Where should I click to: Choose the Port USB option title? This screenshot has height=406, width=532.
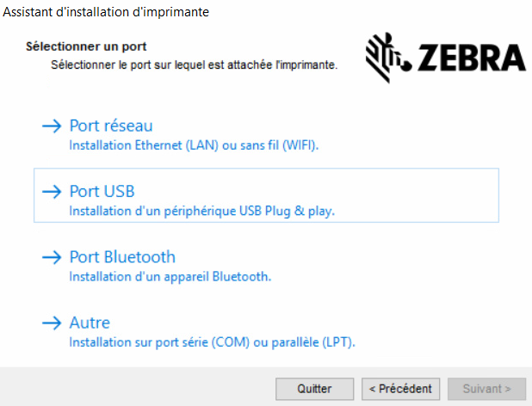tap(102, 191)
